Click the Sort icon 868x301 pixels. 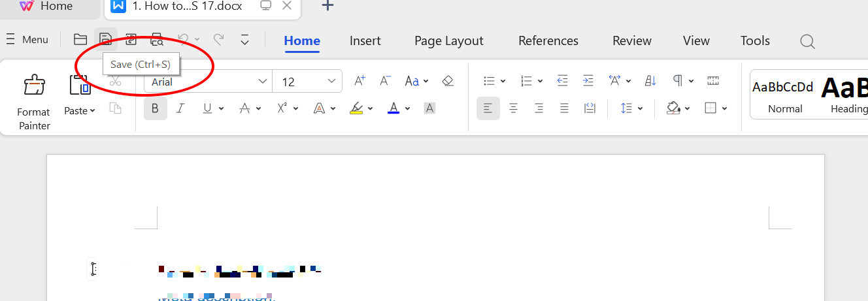click(650, 81)
